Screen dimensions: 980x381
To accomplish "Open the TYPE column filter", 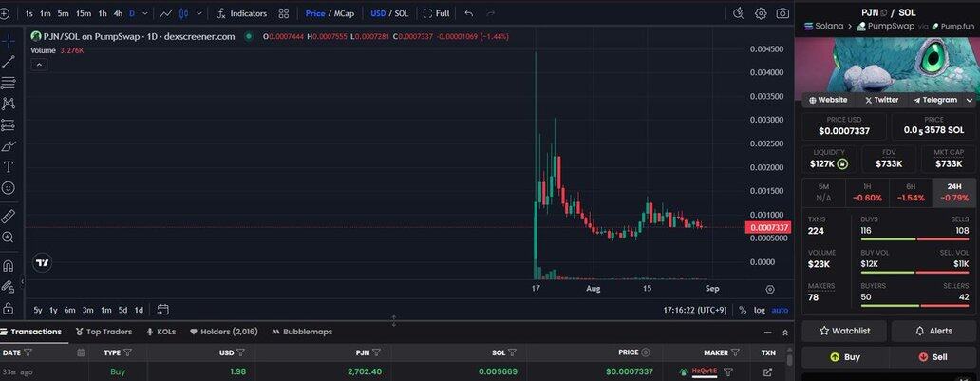I will [x=127, y=352].
